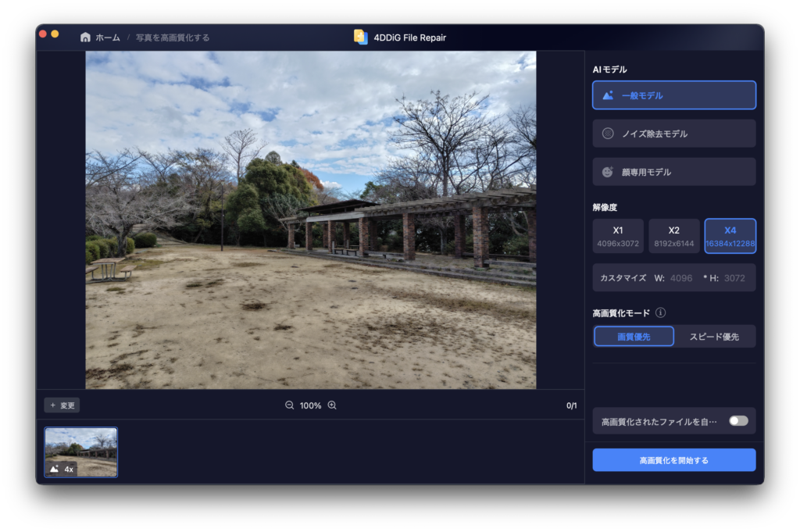
Task: Select the park photo thumbnail labeled 4x
Action: pyautogui.click(x=81, y=452)
